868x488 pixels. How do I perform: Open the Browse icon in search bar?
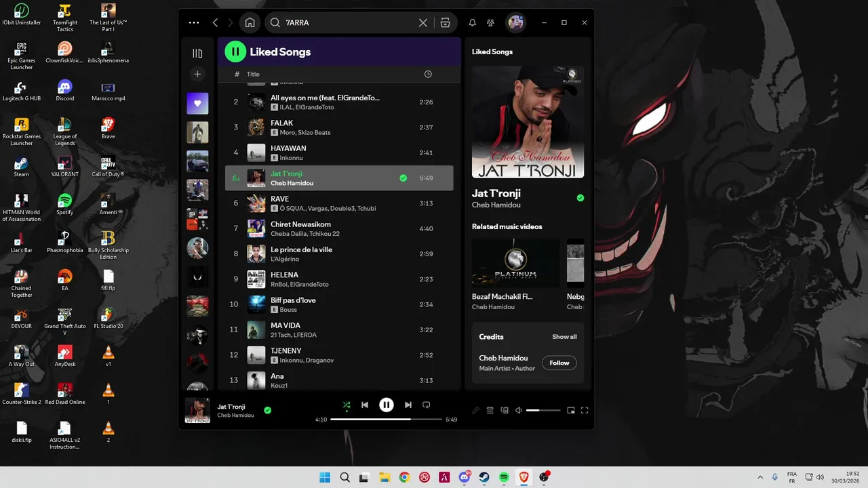tap(446, 22)
